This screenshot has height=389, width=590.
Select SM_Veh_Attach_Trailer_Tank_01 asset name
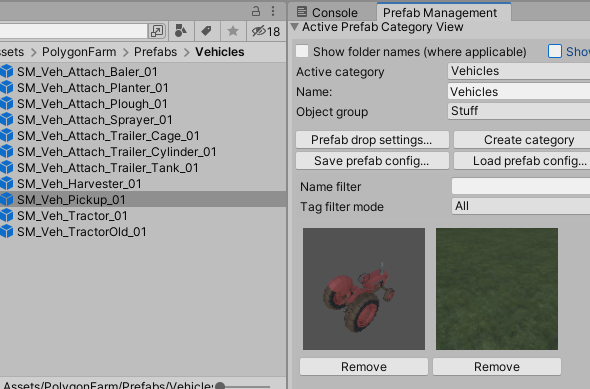click(108, 167)
